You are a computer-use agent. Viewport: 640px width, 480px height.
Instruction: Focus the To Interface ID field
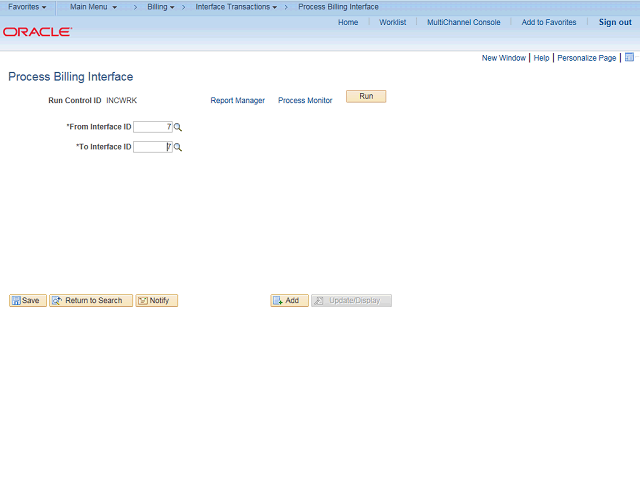153,147
